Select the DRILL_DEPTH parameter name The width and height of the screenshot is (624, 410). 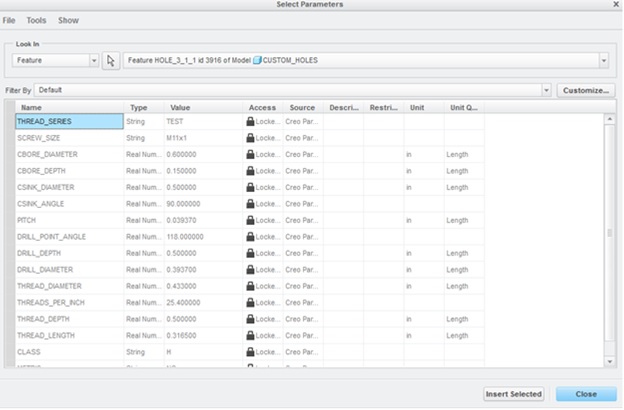coord(39,253)
